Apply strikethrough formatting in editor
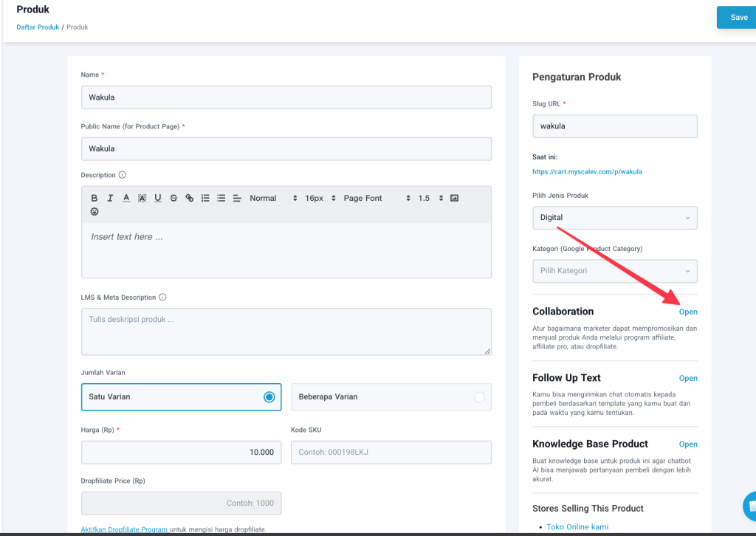Screen dimensions: 756x536 [x=173, y=198]
